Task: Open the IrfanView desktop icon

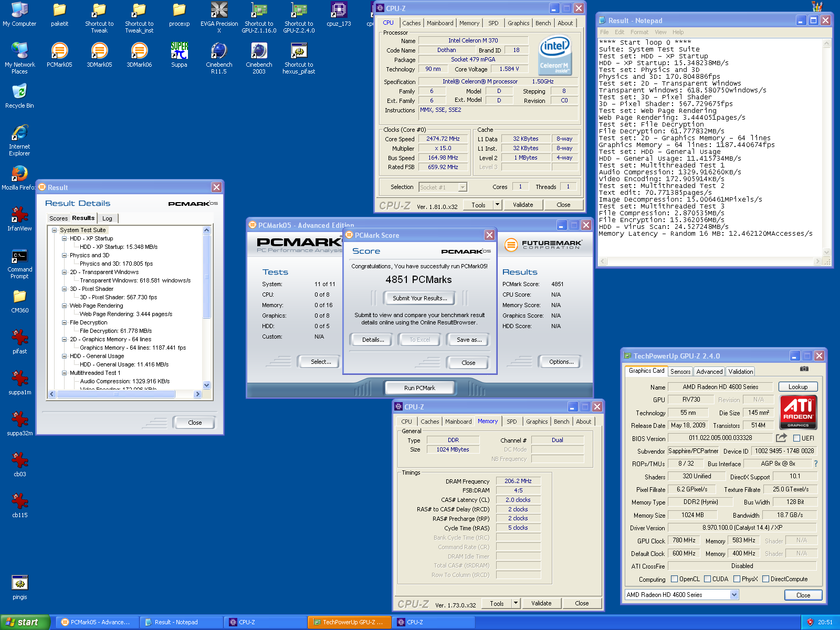Action: pos(19,219)
